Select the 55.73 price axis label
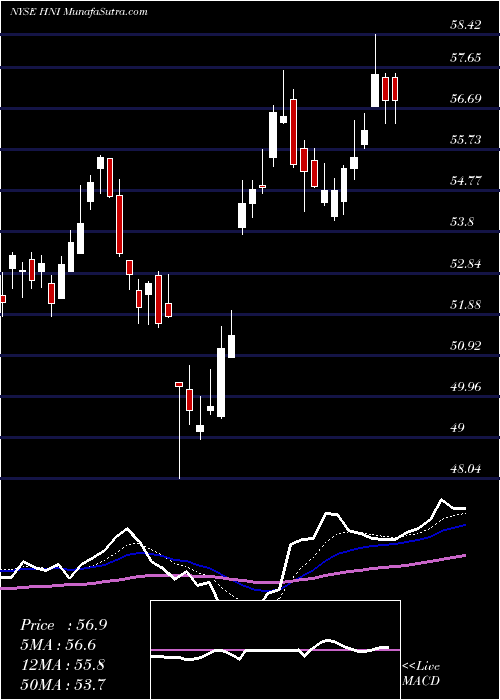This screenshot has height=700, width=500. tap(465, 140)
